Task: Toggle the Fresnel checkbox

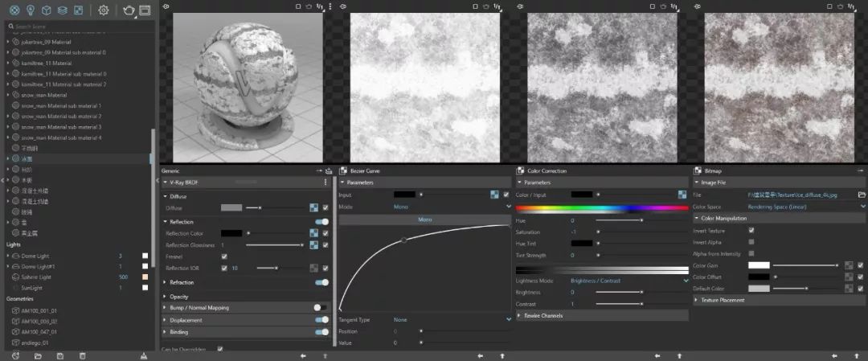Action: click(224, 256)
